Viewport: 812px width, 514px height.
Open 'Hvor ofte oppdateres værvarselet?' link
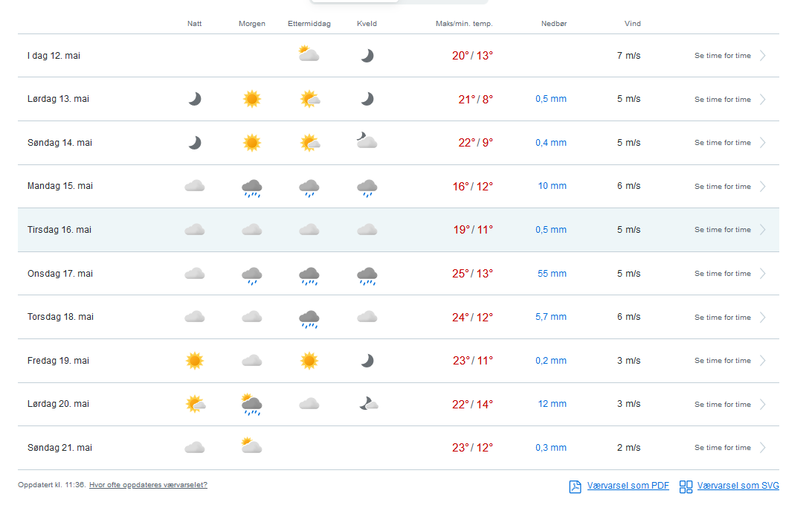point(148,485)
